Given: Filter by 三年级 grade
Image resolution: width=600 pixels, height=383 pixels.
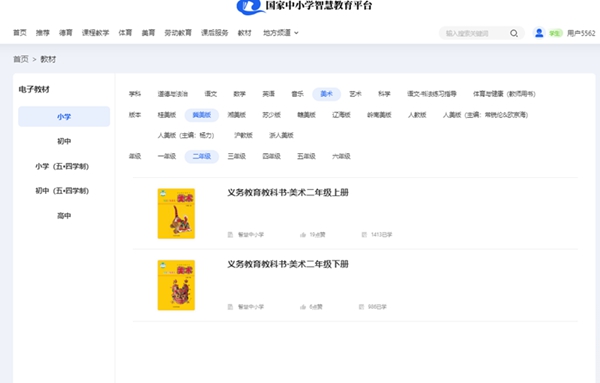Looking at the screenshot, I should 236,156.
